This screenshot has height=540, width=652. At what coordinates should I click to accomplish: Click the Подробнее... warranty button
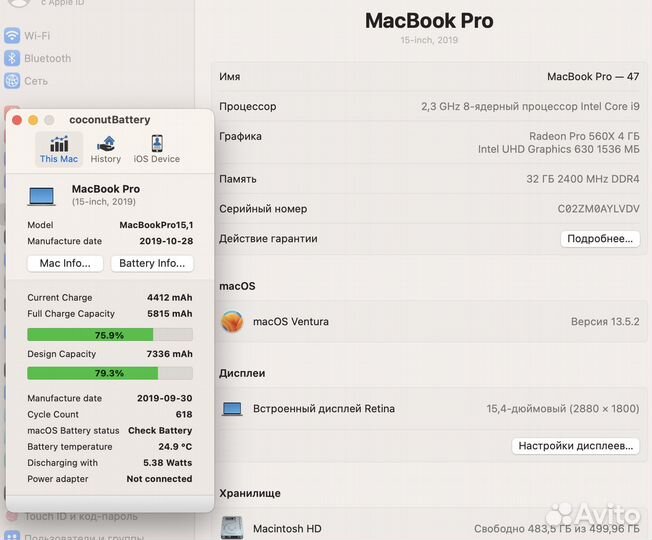(x=600, y=239)
